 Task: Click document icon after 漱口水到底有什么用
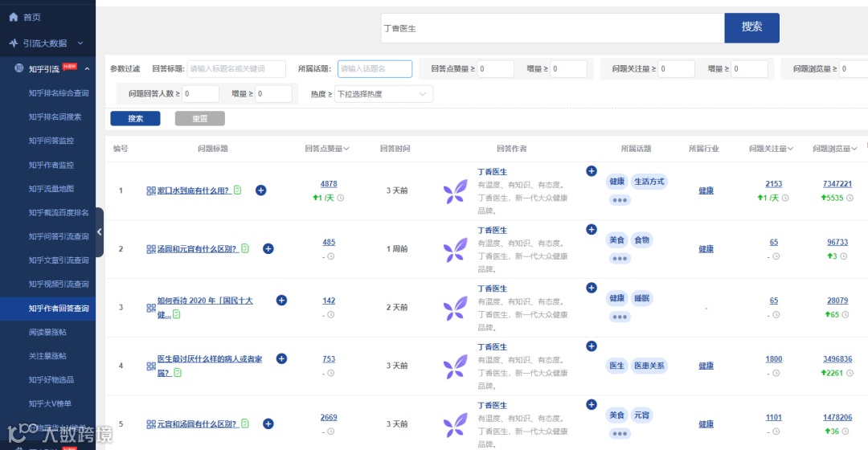(237, 190)
